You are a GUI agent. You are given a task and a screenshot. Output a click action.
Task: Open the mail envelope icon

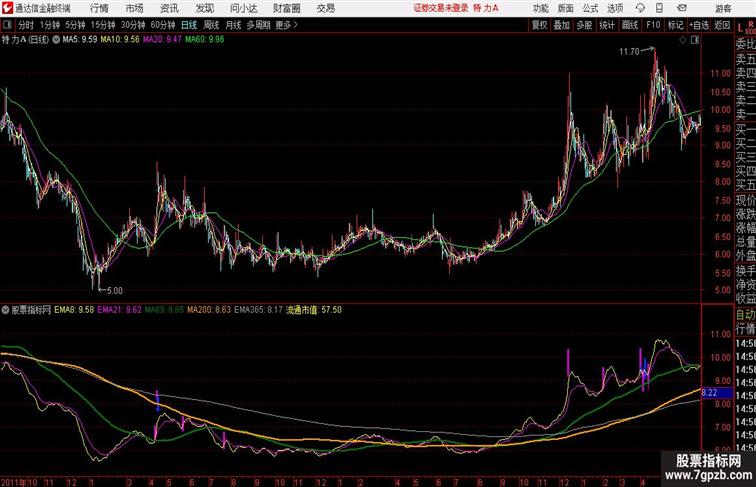pyautogui.click(x=682, y=8)
